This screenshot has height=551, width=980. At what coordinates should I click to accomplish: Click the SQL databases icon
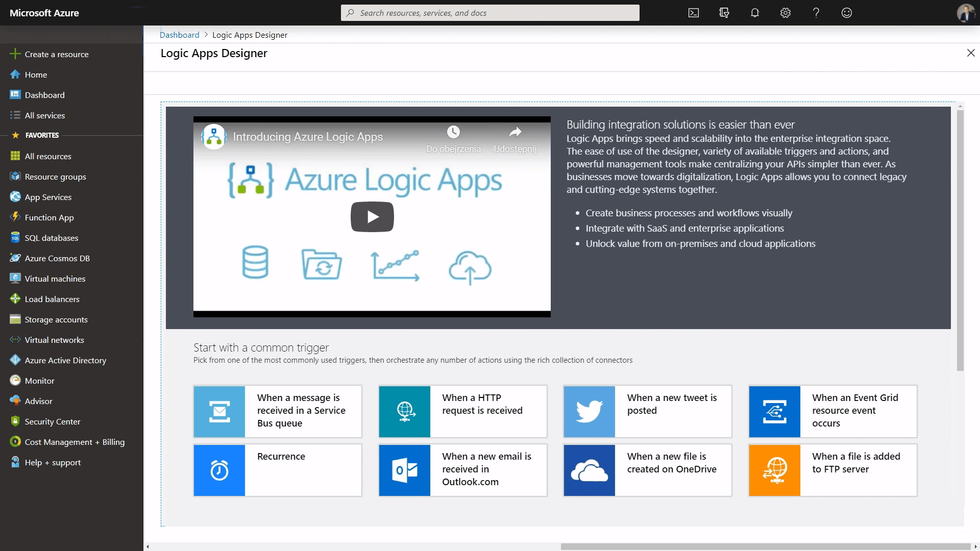click(15, 238)
